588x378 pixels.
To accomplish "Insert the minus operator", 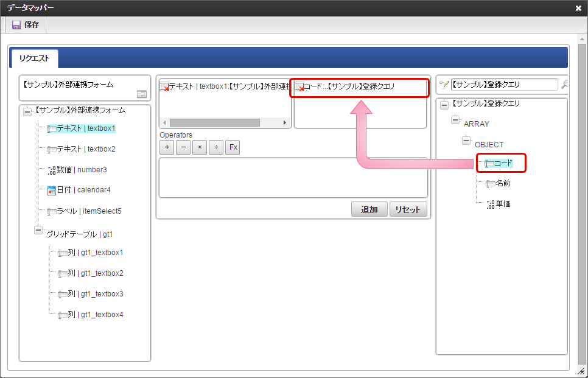I will (x=183, y=147).
